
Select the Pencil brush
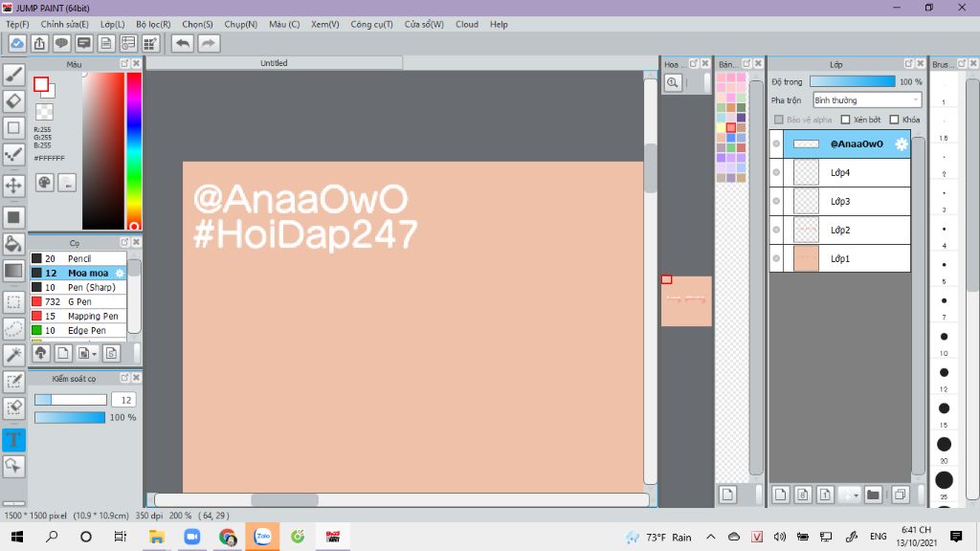point(78,258)
